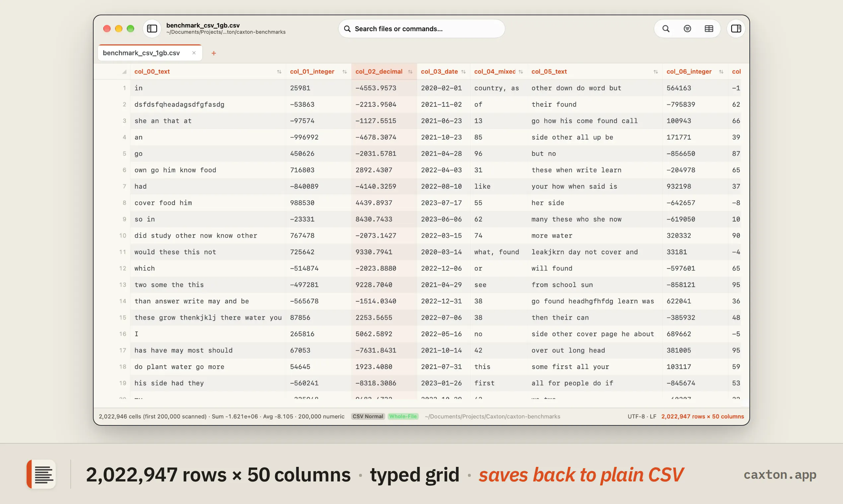Image resolution: width=843 pixels, height=504 pixels.
Task: Click the UTF-8 · LF encoding indicator
Action: (x=642, y=416)
